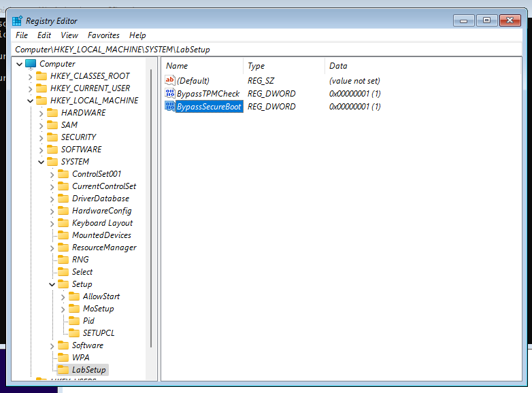The image size is (532, 393).
Task: Click '(value not set)' data cell
Action: 354,81
